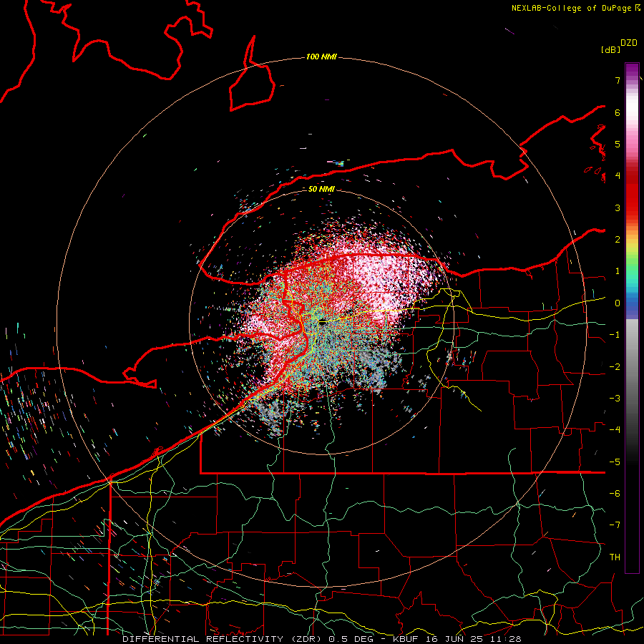Click the 6 value on color scale
The width and height of the screenshot is (644, 644).
(x=618, y=112)
